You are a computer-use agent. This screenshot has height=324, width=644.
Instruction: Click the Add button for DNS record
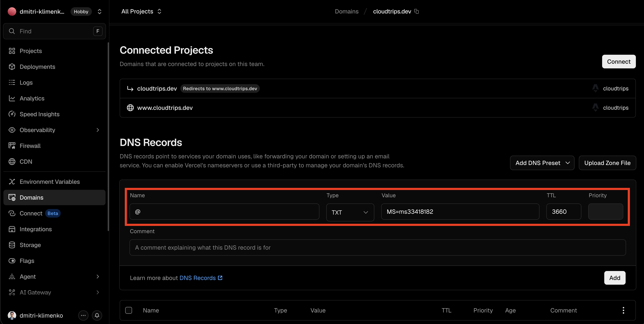(615, 278)
